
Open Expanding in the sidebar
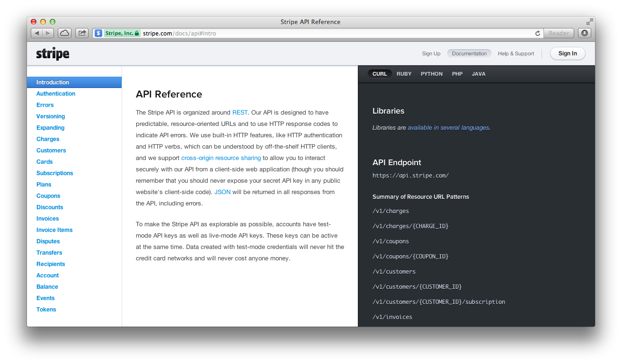50,128
